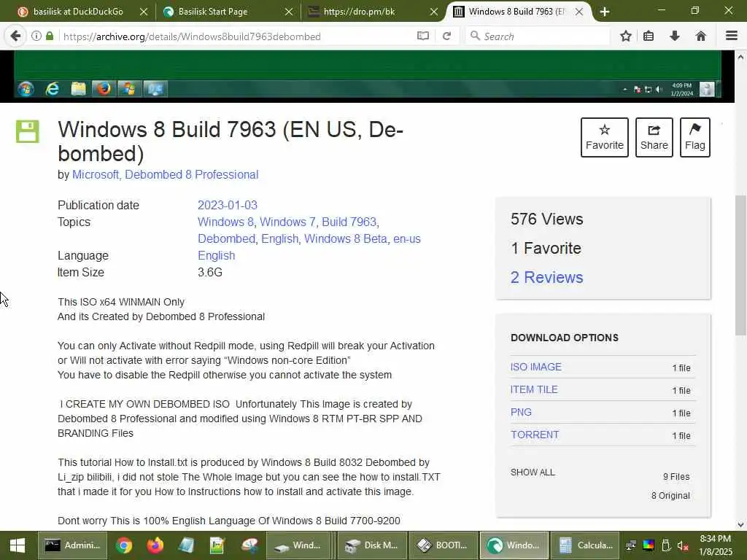
Task: Open the Windows Start button
Action: pyautogui.click(x=18, y=545)
